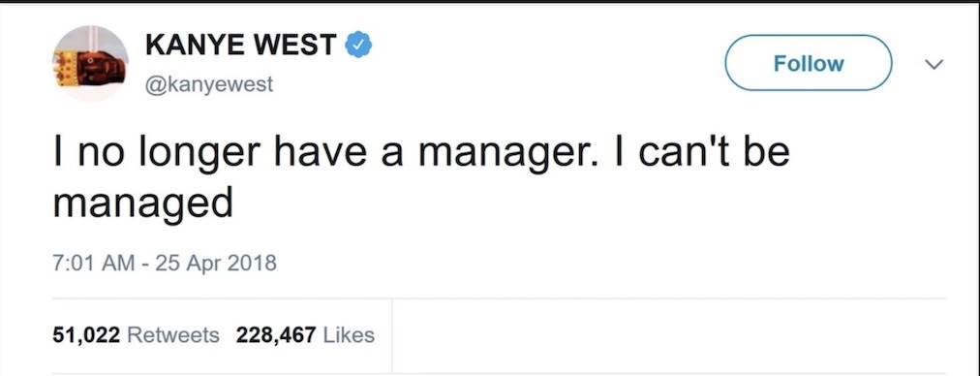Click the KANYE WEST display name

click(x=242, y=45)
